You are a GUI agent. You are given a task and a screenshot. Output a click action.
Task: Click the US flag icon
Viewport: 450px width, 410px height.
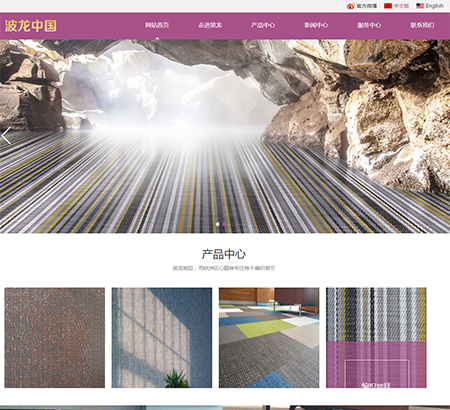(420, 6)
